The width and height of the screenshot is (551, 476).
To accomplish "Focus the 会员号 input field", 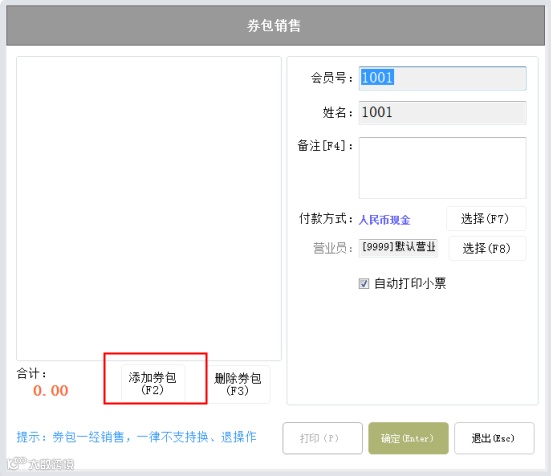I will [442, 78].
